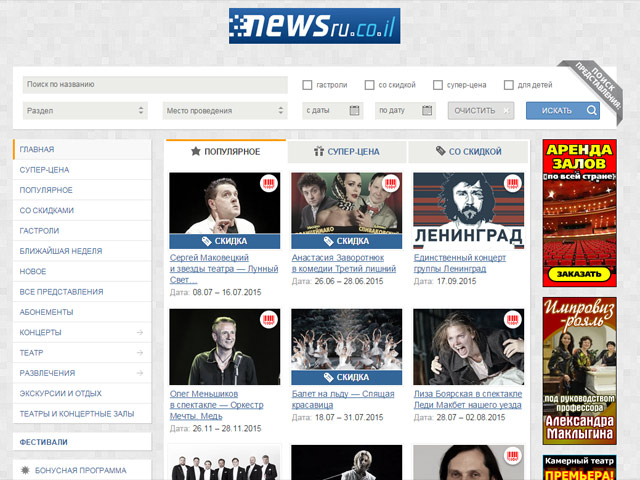Open 'Сергей Маковецкий и звезды театра' link
640x480 pixels.
tap(224, 269)
